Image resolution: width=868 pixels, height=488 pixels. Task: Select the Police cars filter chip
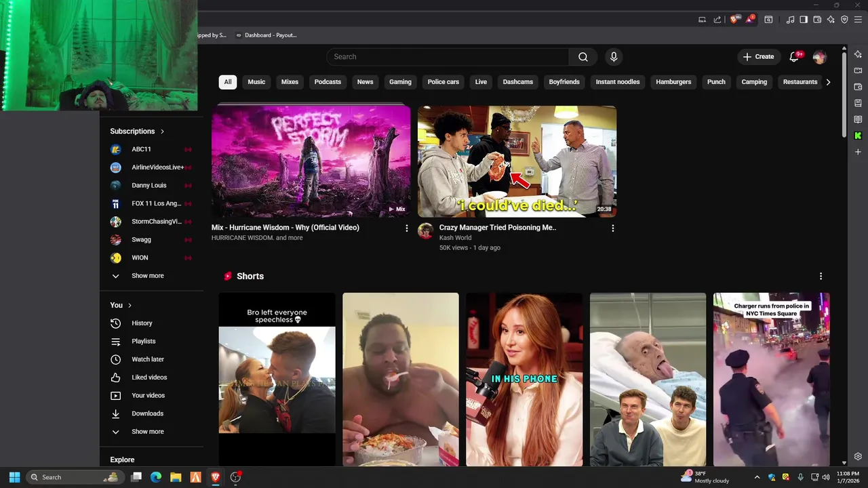pos(443,82)
